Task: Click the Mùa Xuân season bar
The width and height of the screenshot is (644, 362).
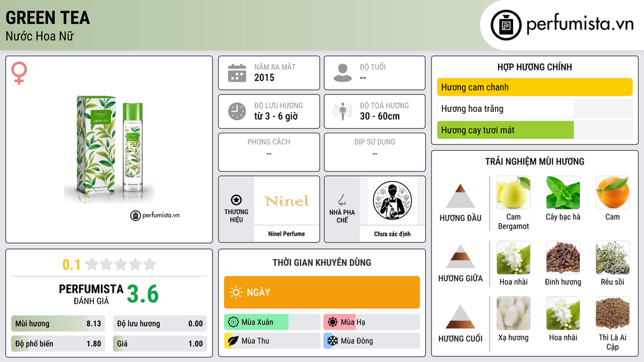Action: [x=272, y=322]
